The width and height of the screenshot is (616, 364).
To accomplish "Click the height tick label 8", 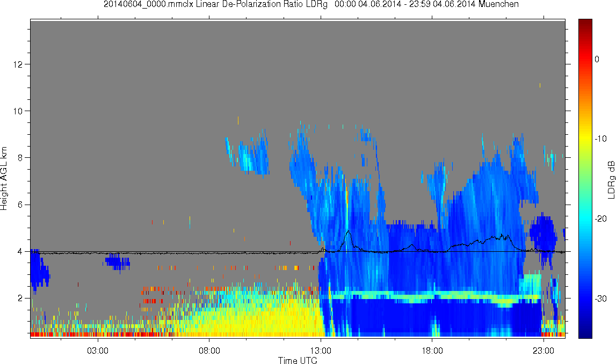I will click(x=20, y=158).
